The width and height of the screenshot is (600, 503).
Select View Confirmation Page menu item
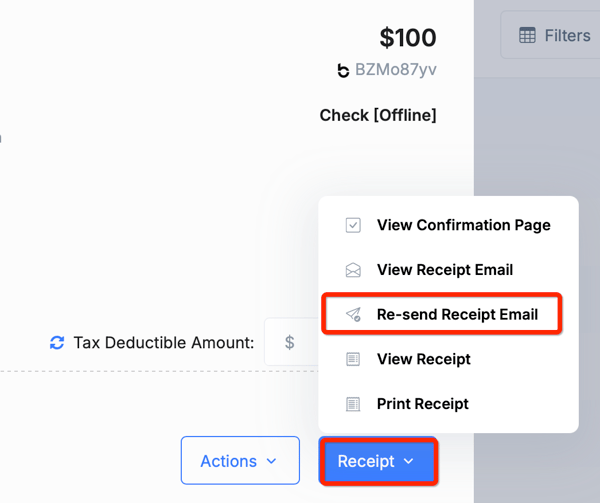[x=448, y=225]
